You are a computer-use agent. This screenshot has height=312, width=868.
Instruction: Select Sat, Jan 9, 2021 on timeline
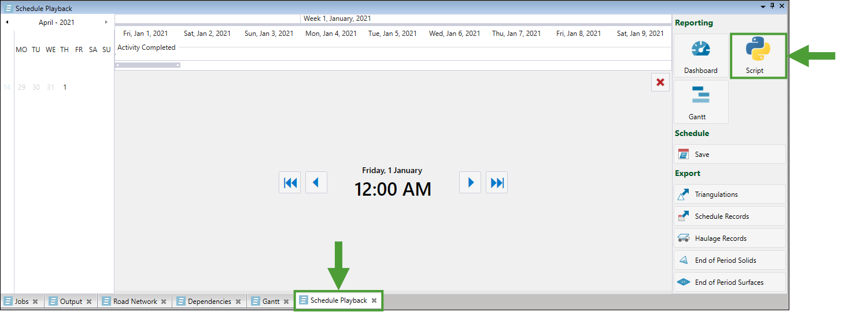tap(640, 34)
